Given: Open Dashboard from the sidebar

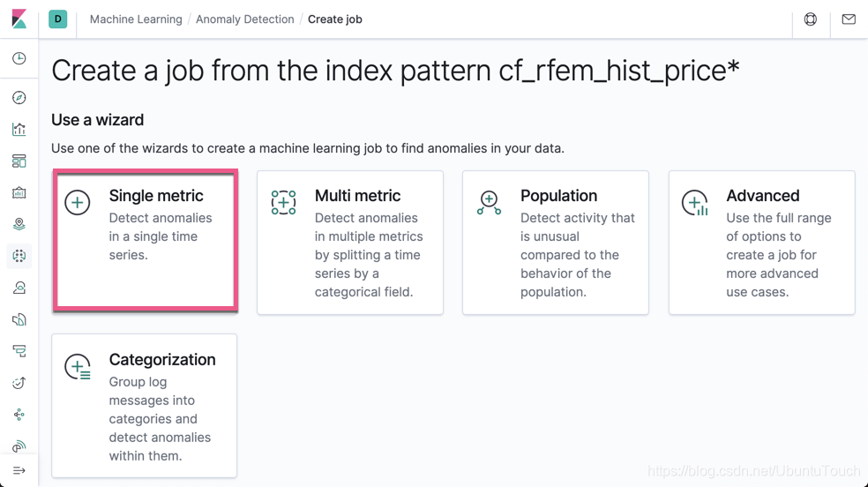Looking at the screenshot, I should point(19,161).
